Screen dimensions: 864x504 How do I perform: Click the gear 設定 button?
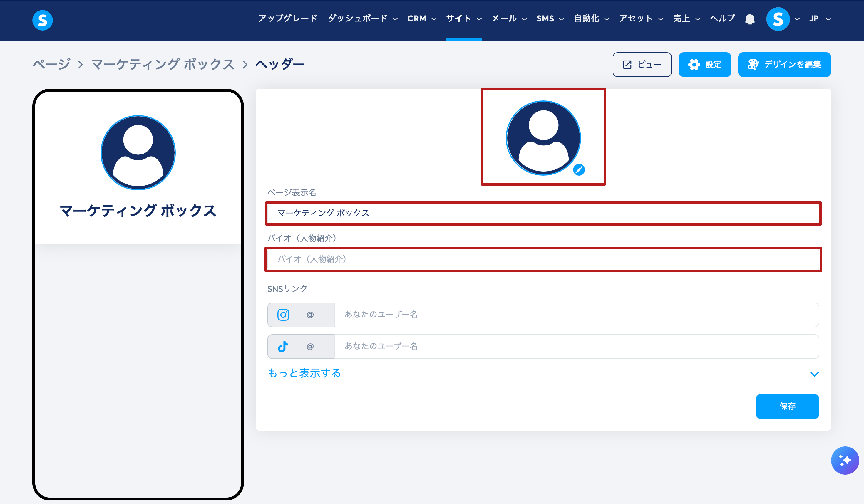705,64
